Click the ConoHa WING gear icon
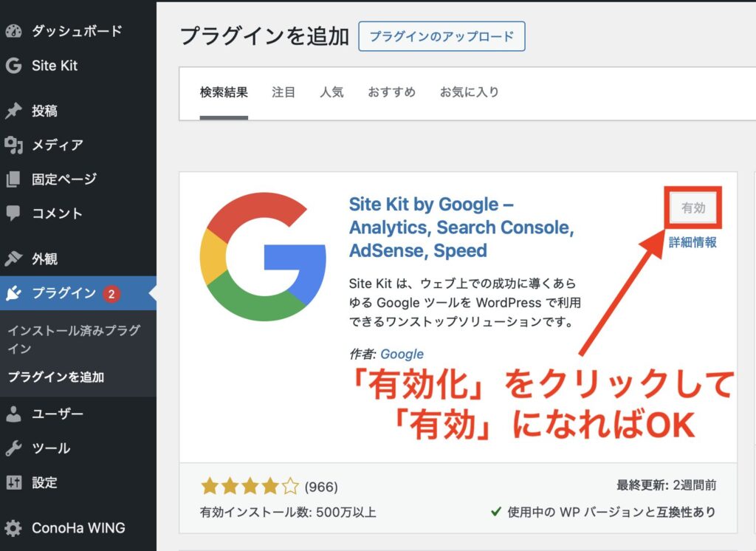Image resolution: width=756 pixels, height=551 pixels. pyautogui.click(x=13, y=528)
